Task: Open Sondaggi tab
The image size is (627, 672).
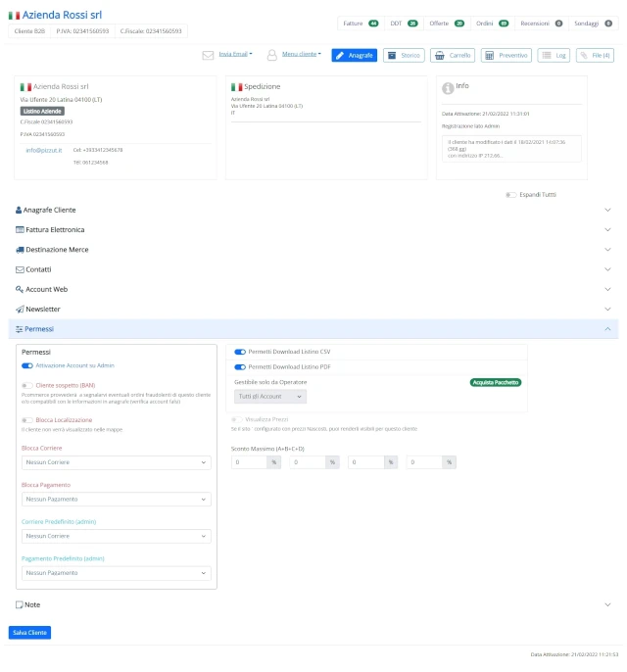Action: 593,24
